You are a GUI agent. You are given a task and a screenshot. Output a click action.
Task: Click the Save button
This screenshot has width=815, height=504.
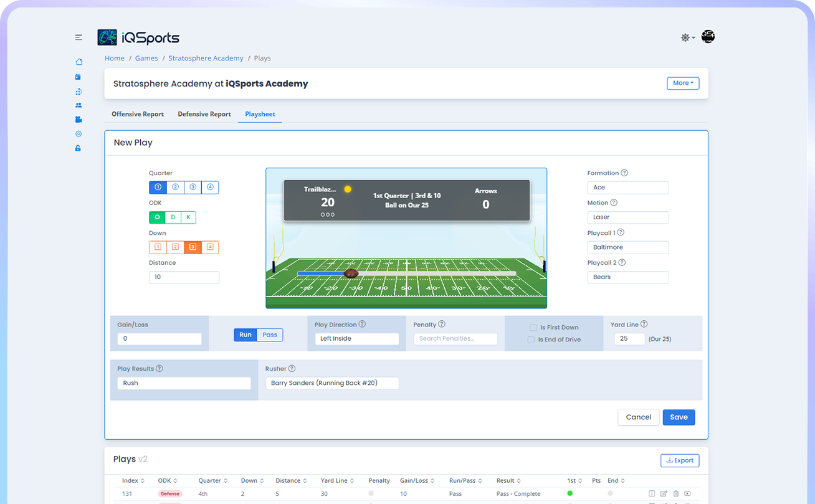(x=679, y=417)
